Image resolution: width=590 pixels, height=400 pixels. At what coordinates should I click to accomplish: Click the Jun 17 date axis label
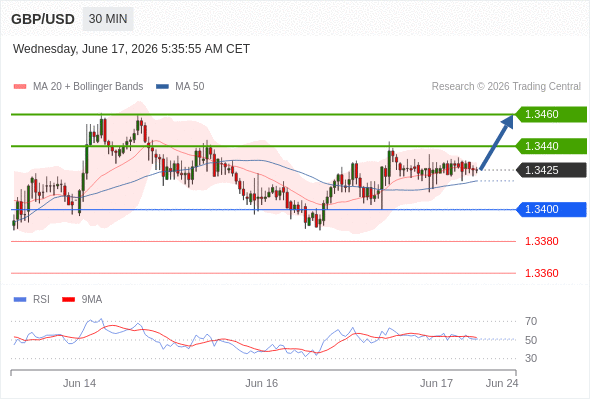pyautogui.click(x=436, y=383)
